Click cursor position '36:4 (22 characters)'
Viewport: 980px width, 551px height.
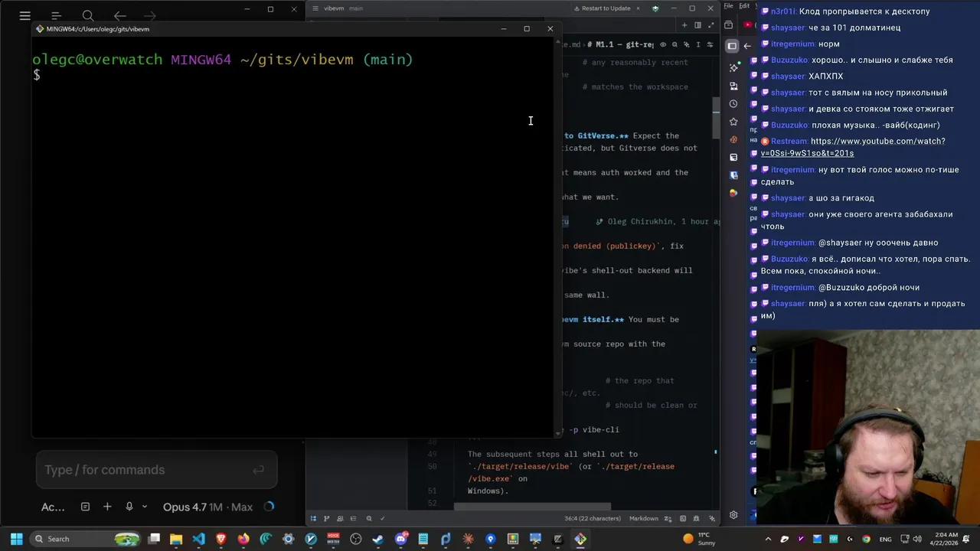point(593,518)
